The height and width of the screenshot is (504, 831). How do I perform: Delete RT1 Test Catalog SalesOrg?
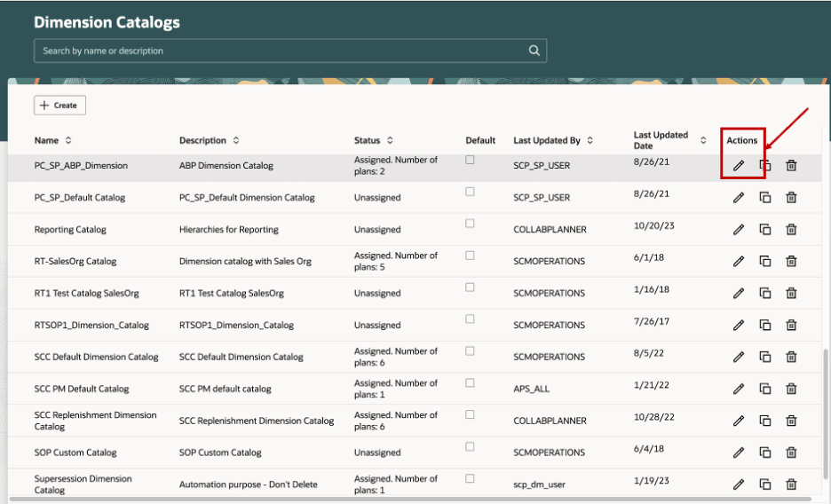pyautogui.click(x=791, y=293)
